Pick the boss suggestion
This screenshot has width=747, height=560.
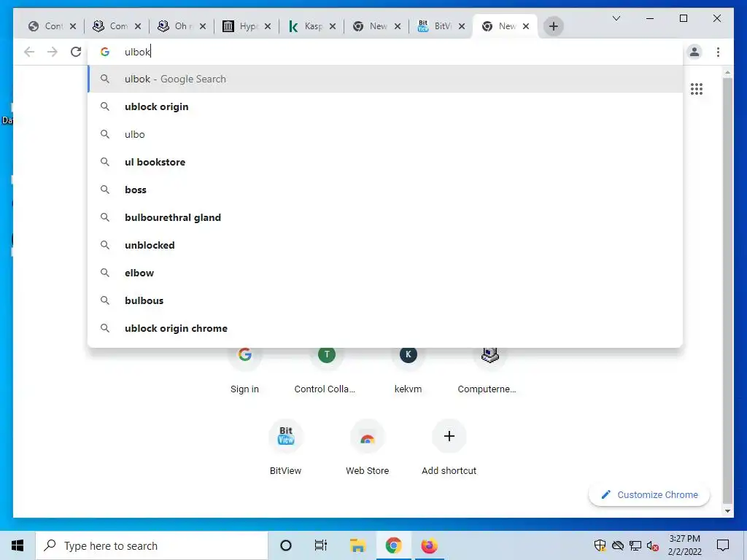pos(385,190)
